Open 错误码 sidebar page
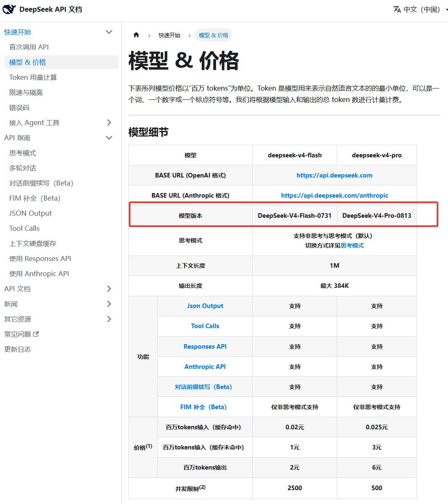 pyautogui.click(x=19, y=107)
